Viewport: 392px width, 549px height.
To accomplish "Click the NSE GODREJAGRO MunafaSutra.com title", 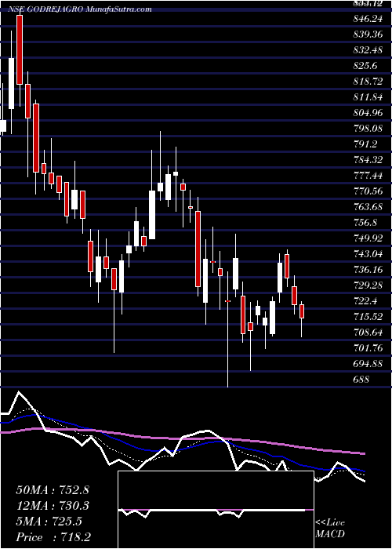I will pos(79,9).
